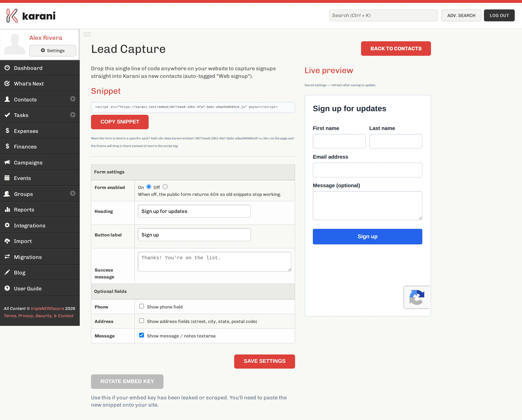This screenshot has width=522, height=420.
Task: Click the blue Sign up preview button
Action: point(367,237)
